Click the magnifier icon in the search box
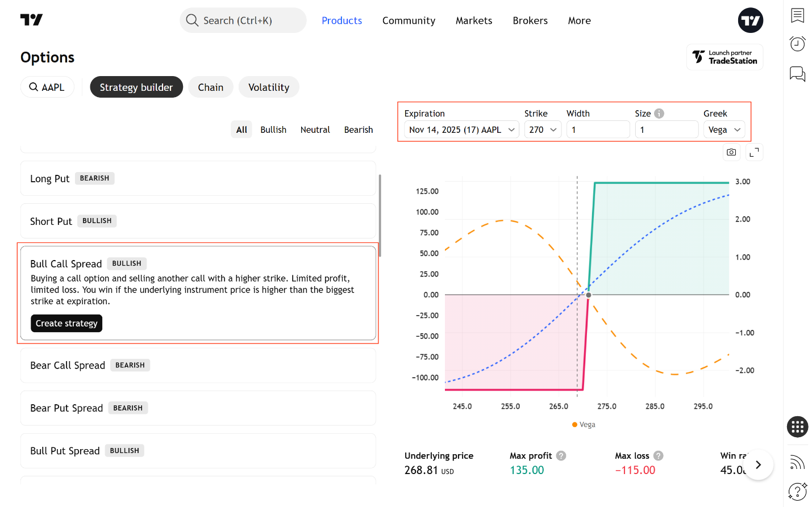The image size is (812, 507). pos(192,20)
